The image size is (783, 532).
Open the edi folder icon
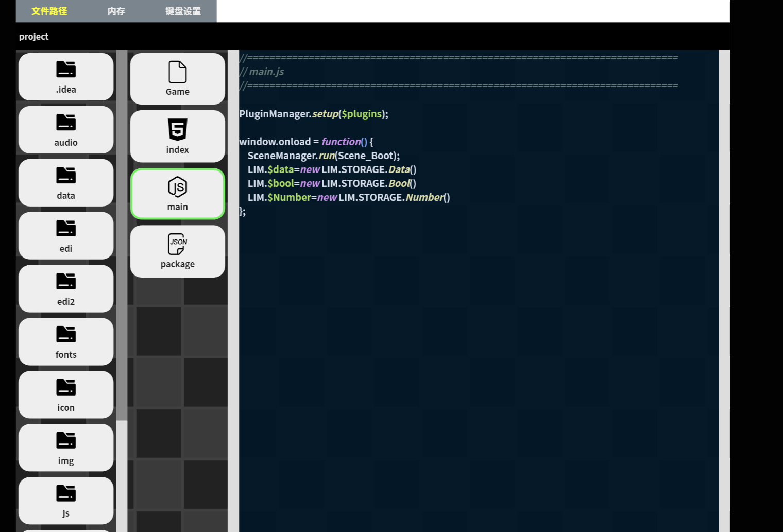(66, 229)
